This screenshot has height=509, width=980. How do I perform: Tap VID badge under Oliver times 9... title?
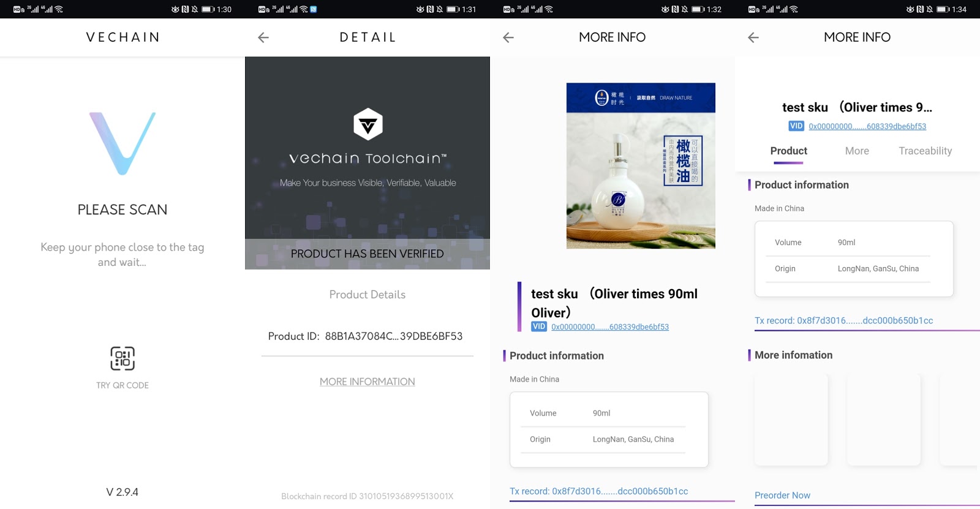796,126
